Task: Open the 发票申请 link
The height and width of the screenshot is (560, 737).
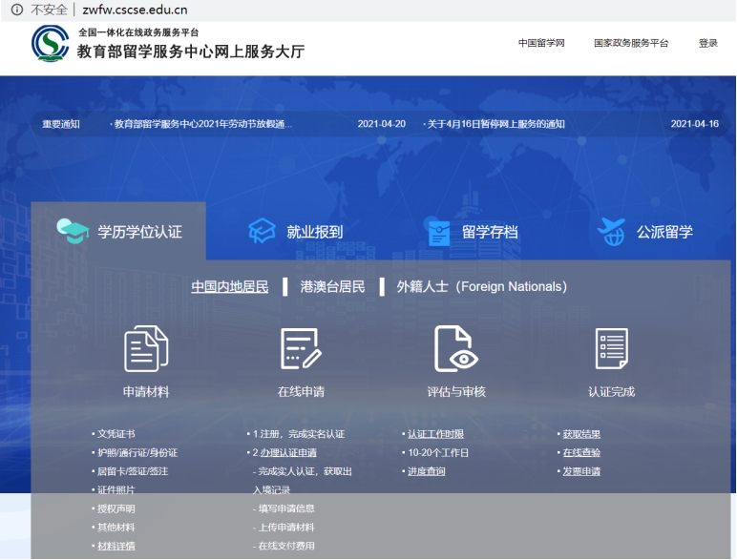Action: point(581,471)
